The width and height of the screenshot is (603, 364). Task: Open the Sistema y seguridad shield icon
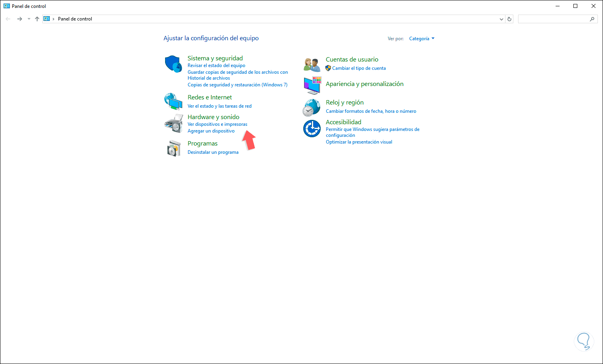point(173,64)
